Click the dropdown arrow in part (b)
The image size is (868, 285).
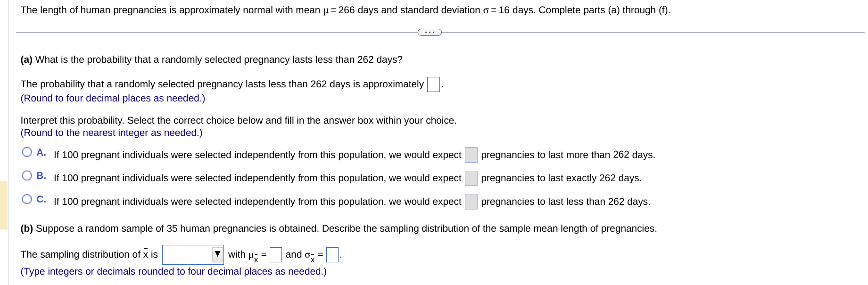click(217, 254)
